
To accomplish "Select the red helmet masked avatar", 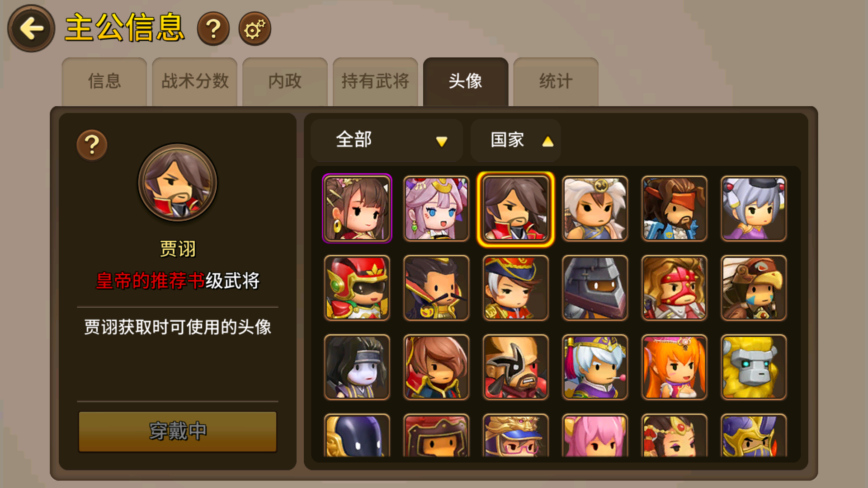I will coord(357,288).
